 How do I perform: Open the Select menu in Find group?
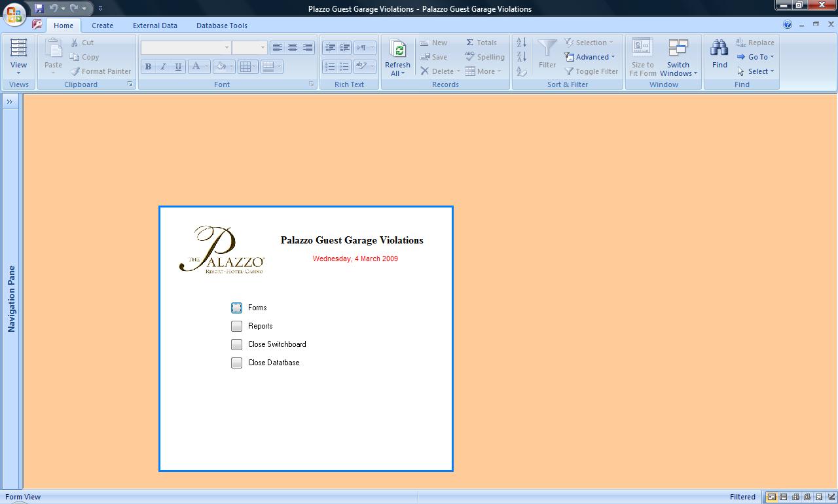pyautogui.click(x=755, y=71)
